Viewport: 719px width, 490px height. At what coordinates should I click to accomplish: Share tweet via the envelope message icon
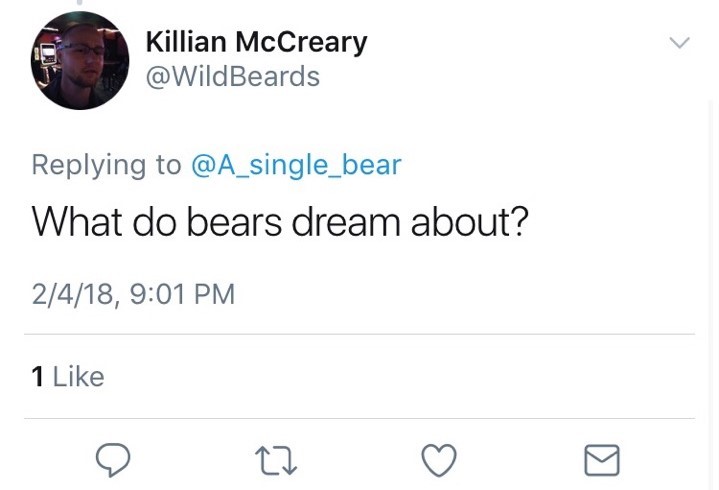click(601, 460)
